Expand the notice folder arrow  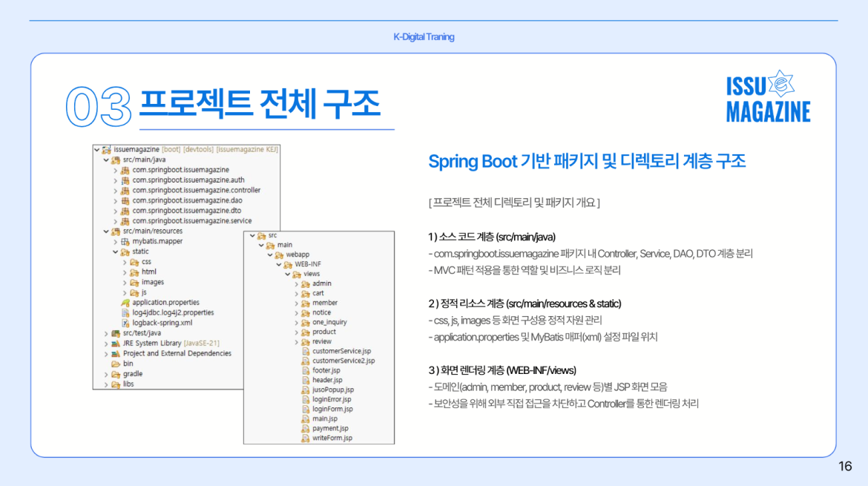click(297, 312)
